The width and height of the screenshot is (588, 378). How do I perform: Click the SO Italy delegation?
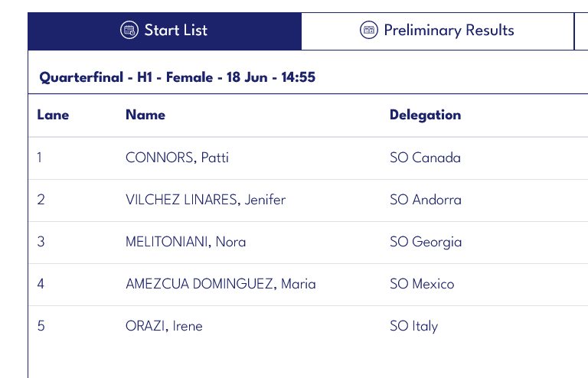(x=414, y=326)
